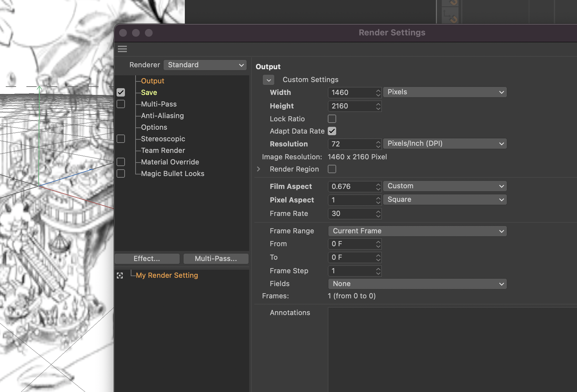Enable the Material Override checkbox
577x392 pixels.
[x=121, y=162]
